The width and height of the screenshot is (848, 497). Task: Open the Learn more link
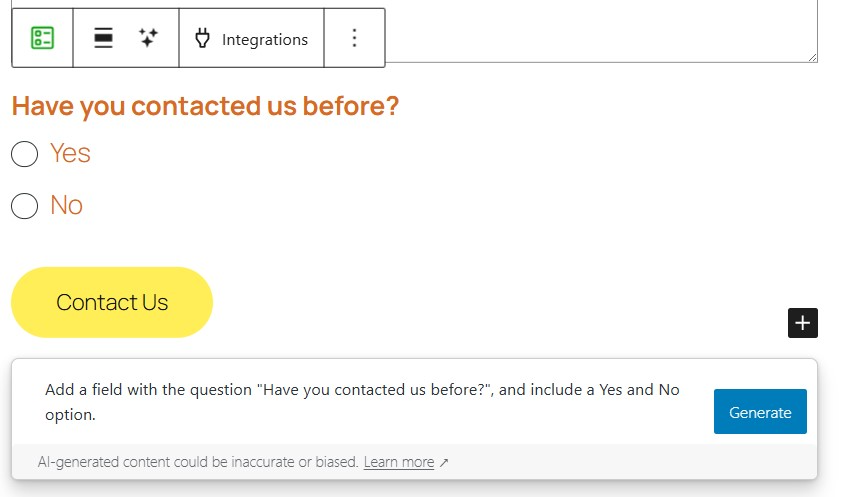click(x=398, y=462)
